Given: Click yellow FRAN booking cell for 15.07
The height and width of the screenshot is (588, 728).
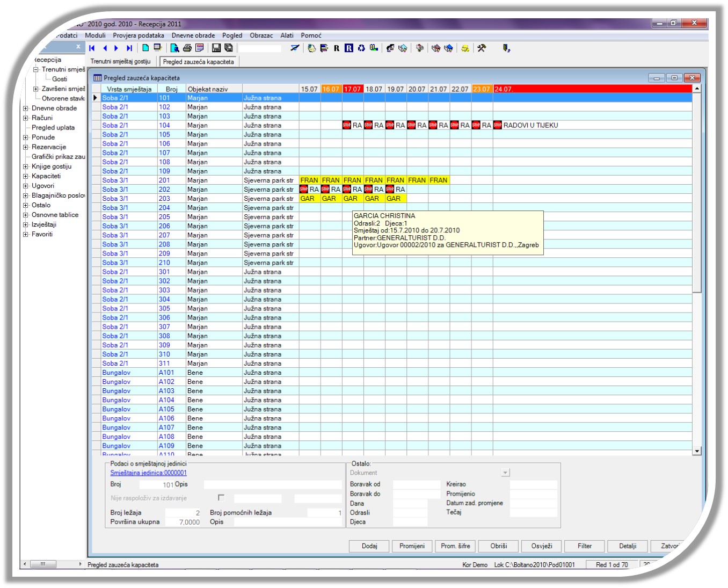Looking at the screenshot, I should [x=309, y=180].
